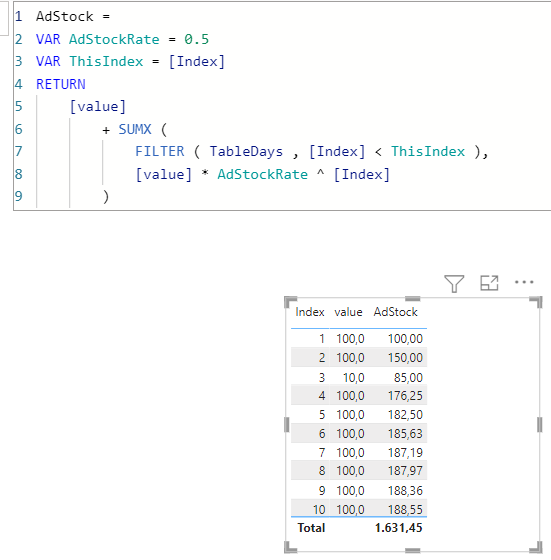Click AdStock measure name on line 1
The width and height of the screenshot is (551, 560).
coord(65,16)
